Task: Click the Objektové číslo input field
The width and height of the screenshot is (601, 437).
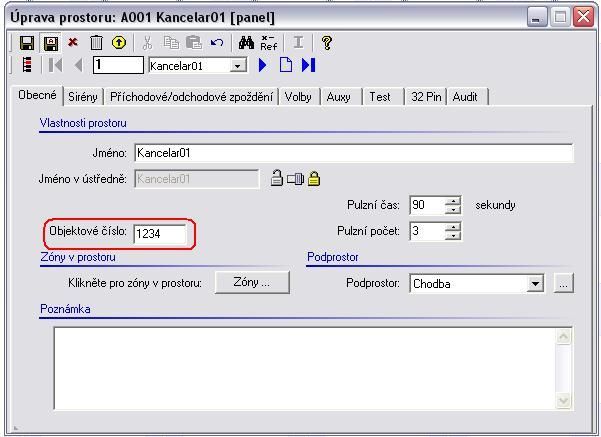Action: tap(160, 233)
